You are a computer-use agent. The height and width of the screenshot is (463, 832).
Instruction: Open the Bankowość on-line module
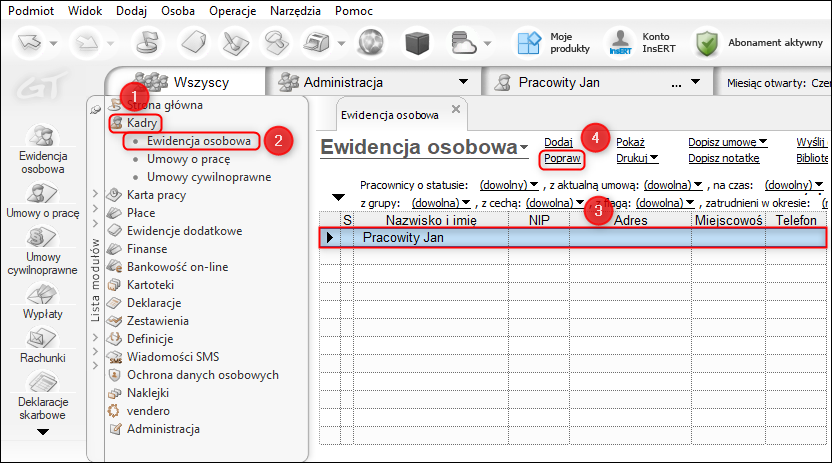[x=177, y=267]
